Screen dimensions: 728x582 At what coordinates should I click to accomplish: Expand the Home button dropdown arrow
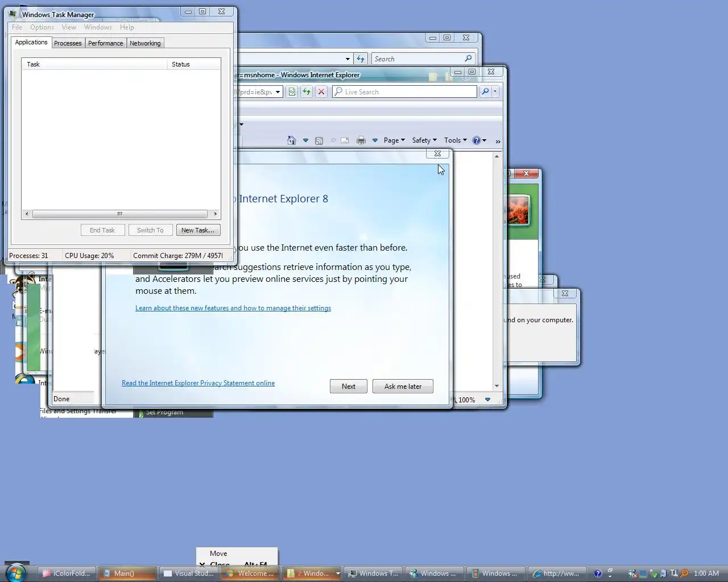point(305,140)
